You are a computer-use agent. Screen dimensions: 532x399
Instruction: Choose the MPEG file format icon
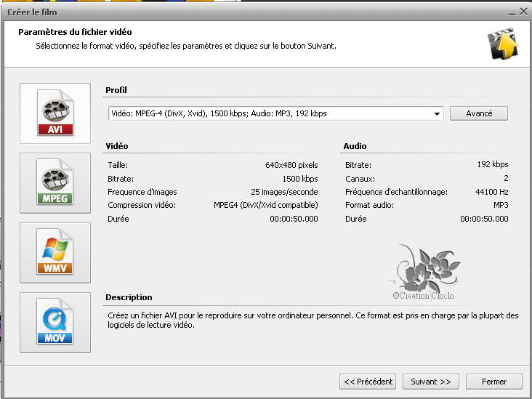tap(55, 183)
